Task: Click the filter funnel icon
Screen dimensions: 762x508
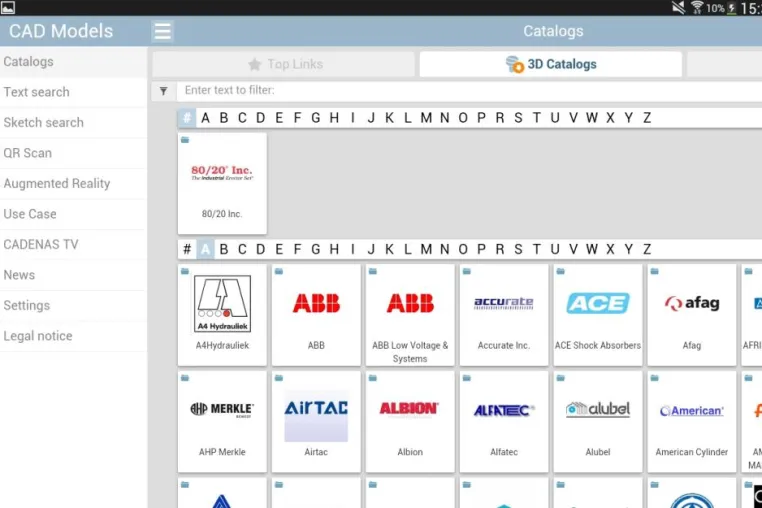Action: [x=163, y=91]
